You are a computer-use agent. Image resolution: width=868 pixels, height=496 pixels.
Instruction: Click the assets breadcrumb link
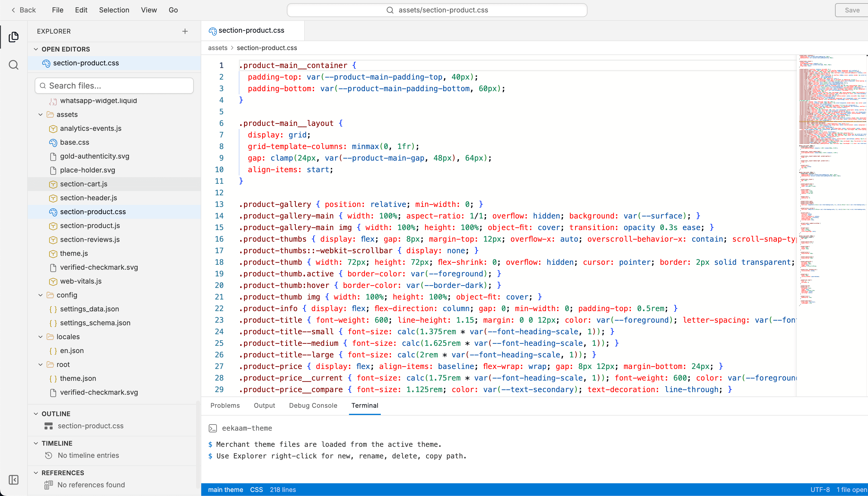217,48
